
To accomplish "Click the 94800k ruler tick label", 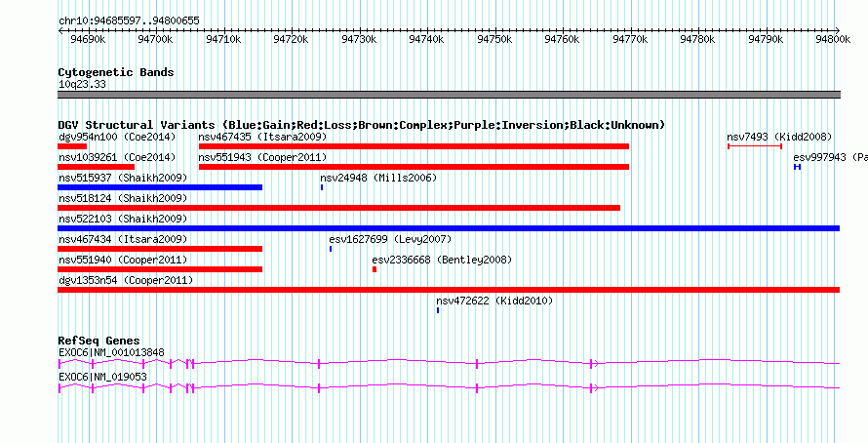I will pyautogui.click(x=832, y=39).
